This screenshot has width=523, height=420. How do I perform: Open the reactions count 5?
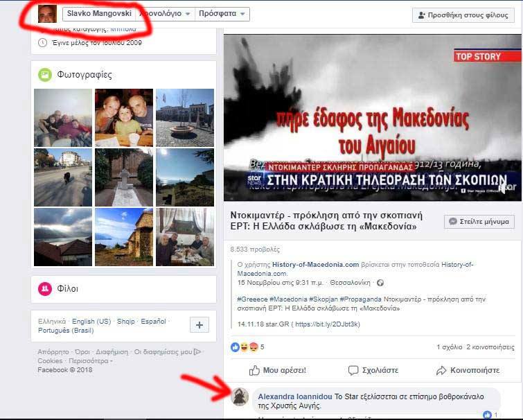pos(262,347)
